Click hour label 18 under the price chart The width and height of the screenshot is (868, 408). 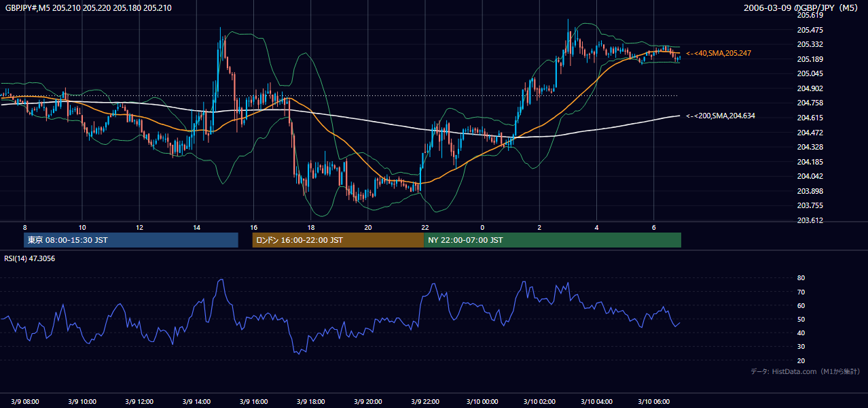click(310, 227)
